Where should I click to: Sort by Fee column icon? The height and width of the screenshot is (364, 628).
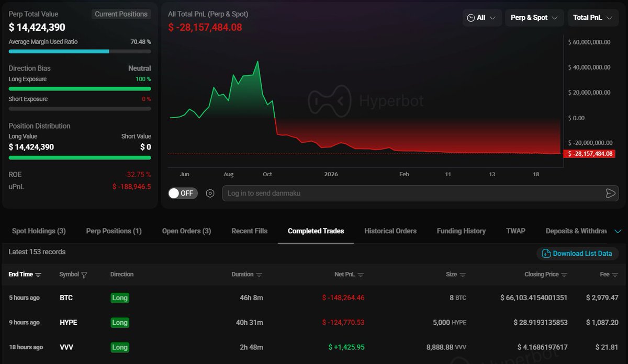[x=615, y=275]
